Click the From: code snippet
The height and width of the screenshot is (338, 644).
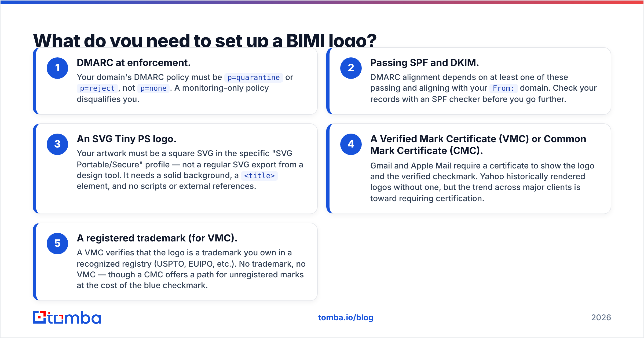pos(503,88)
